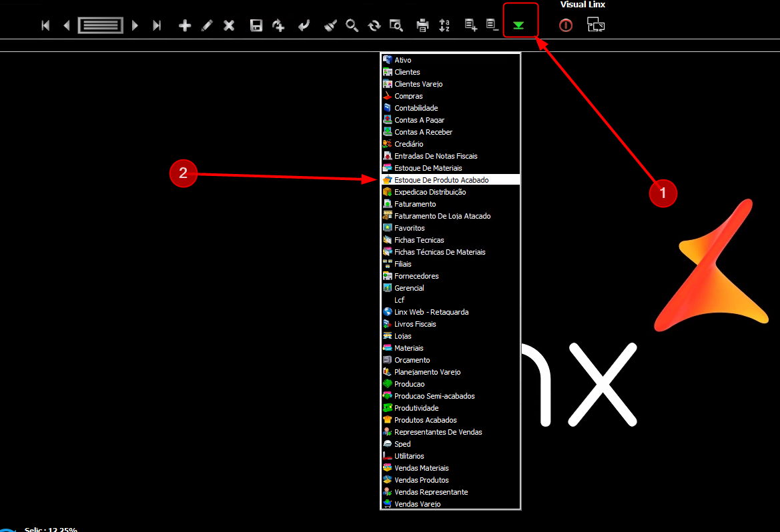
Task: Open the Ativo module
Action: click(x=450, y=59)
